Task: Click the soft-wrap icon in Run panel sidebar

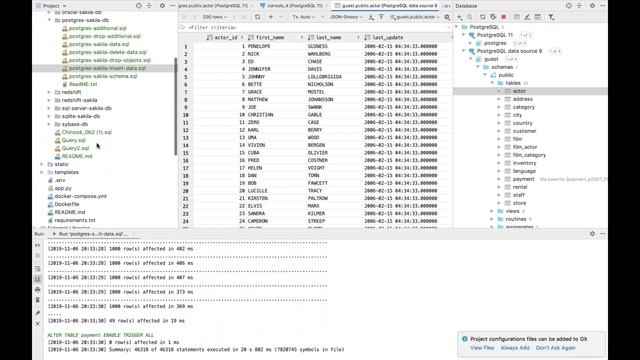Action: click(38, 269)
